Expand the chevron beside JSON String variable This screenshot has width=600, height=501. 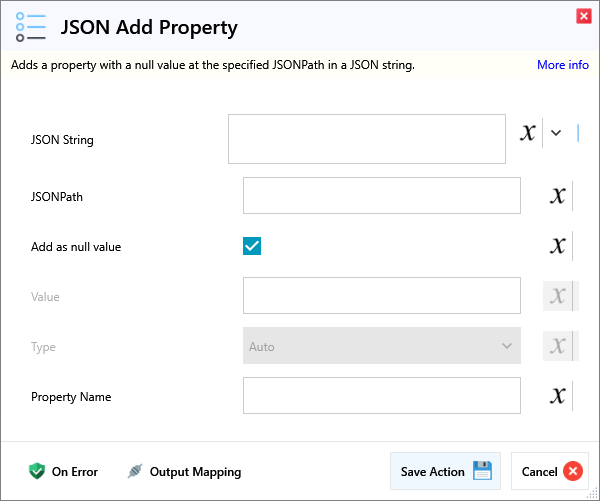point(557,133)
